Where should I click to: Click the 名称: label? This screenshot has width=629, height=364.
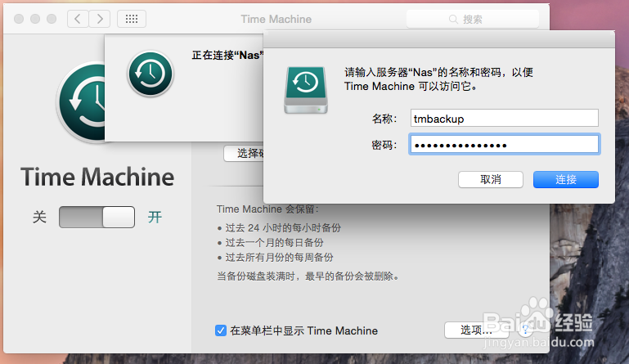click(x=384, y=119)
